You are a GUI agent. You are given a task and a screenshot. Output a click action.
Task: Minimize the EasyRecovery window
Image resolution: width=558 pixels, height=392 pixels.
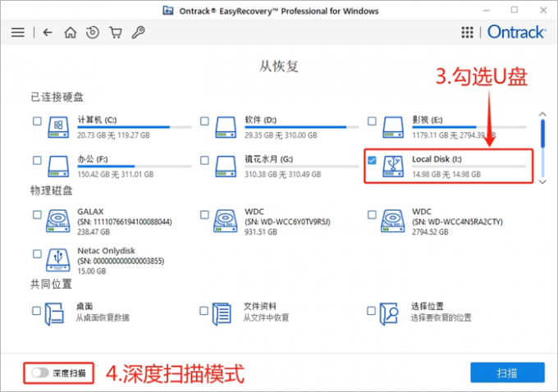(x=487, y=11)
